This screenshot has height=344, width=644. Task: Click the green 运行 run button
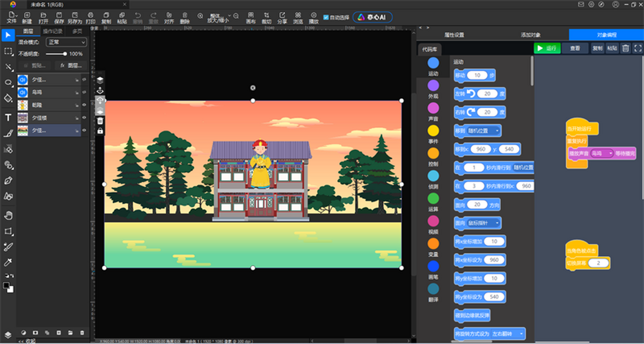pyautogui.click(x=547, y=48)
